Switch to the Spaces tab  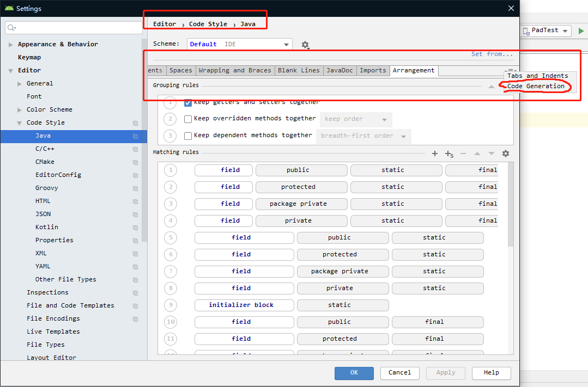click(180, 70)
